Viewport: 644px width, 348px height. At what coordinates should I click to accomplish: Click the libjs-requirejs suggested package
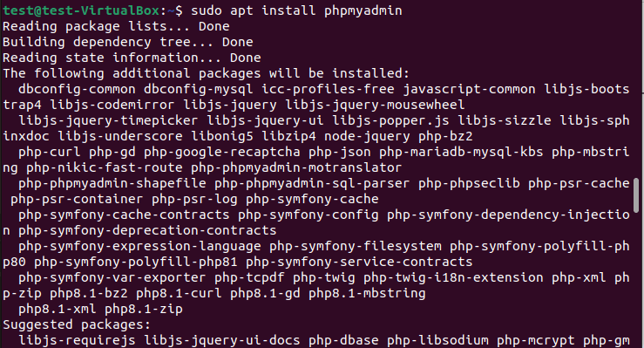pyautogui.click(x=77, y=340)
